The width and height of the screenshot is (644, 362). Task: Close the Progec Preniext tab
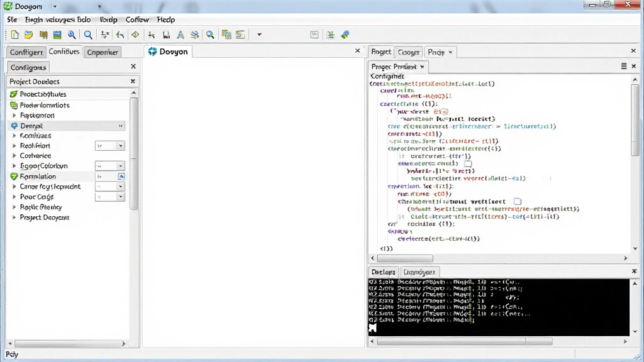(x=422, y=67)
